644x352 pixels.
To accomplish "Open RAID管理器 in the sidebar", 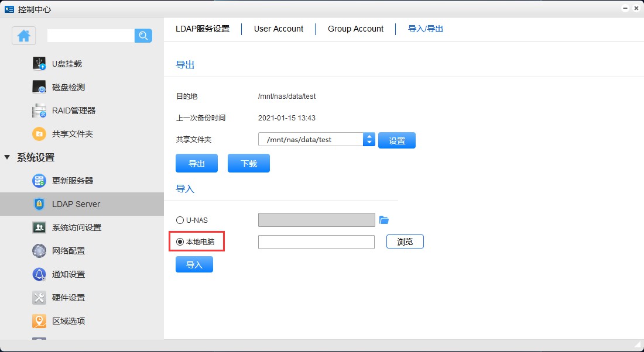I will click(x=73, y=111).
